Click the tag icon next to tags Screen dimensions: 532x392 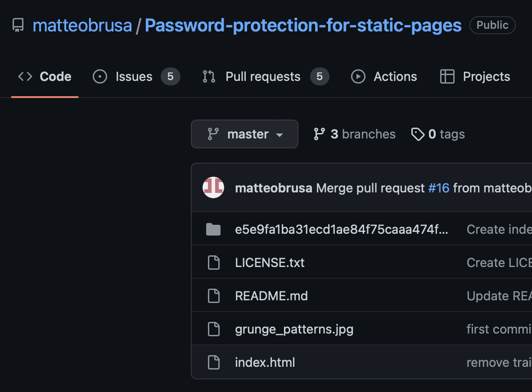[418, 134]
